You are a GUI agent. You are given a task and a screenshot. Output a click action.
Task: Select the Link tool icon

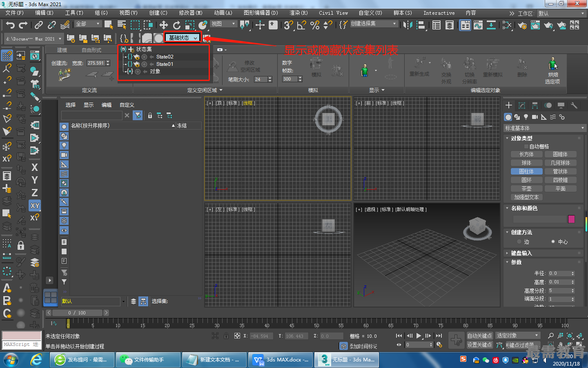[39, 25]
